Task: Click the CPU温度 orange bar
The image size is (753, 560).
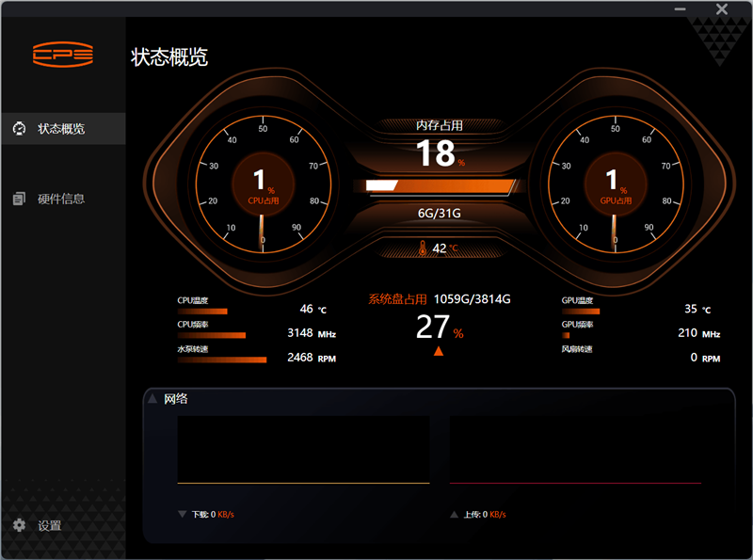Action: point(202,311)
